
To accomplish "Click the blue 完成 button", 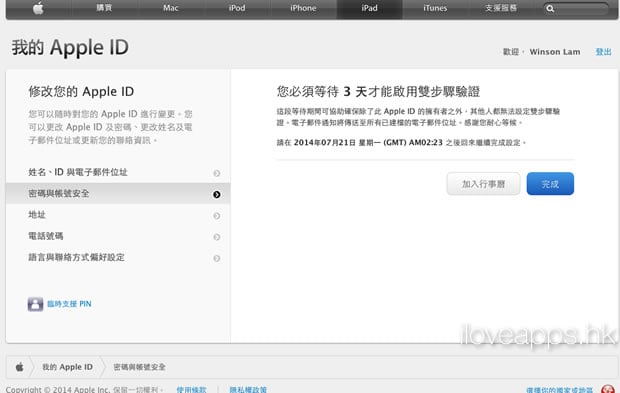I will (550, 184).
